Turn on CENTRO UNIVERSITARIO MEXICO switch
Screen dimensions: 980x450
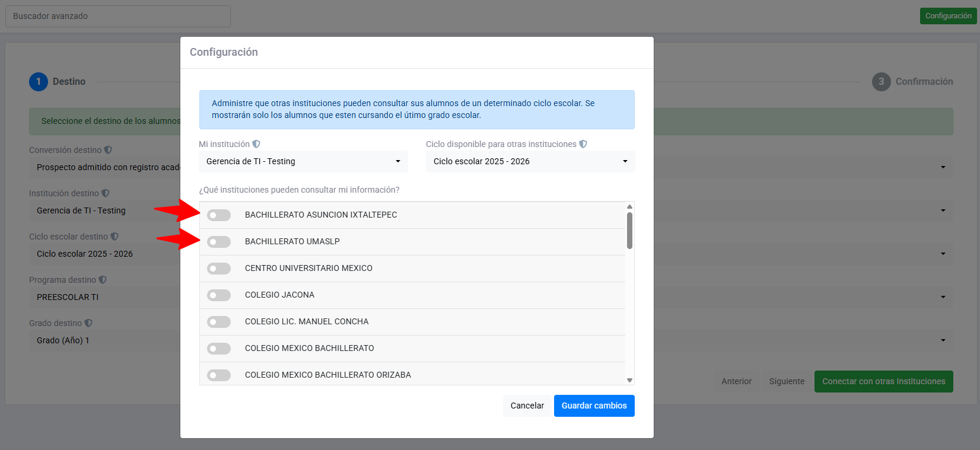219,269
